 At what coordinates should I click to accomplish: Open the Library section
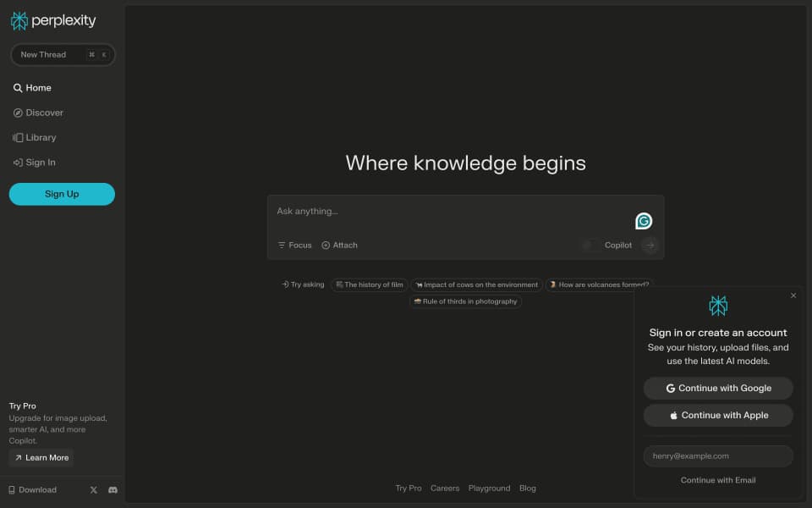pos(34,137)
